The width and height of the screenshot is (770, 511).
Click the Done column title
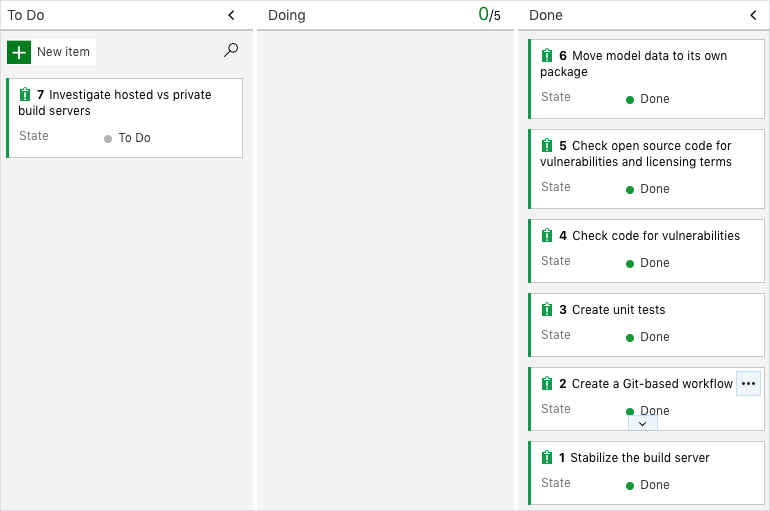click(x=546, y=15)
